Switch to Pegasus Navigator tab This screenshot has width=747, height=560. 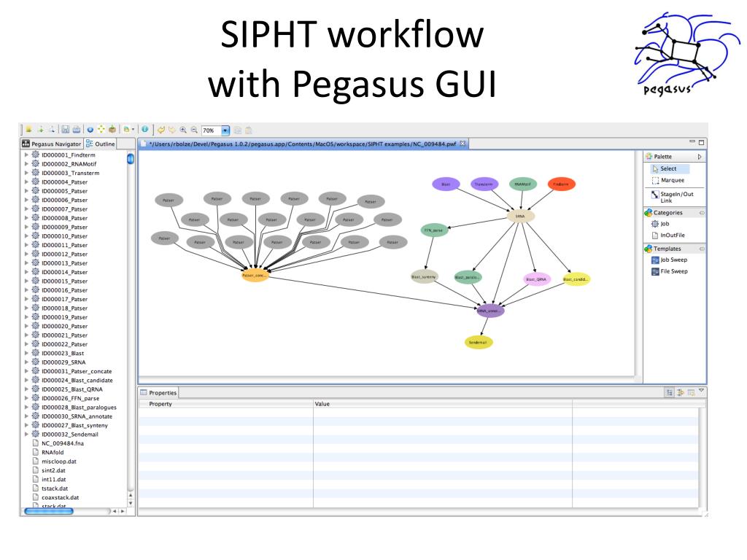(52, 144)
